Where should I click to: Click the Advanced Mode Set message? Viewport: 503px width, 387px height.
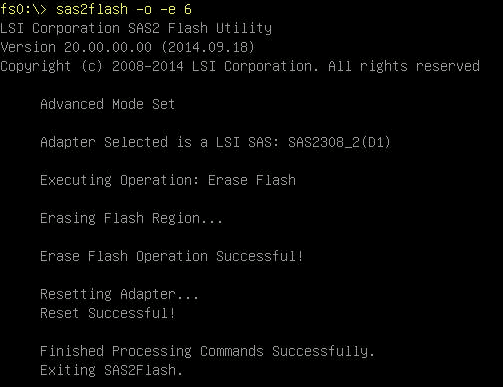tap(107, 104)
